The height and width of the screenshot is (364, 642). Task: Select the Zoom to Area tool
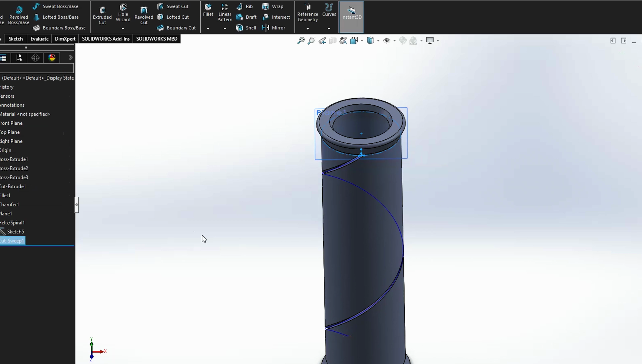pyautogui.click(x=311, y=40)
